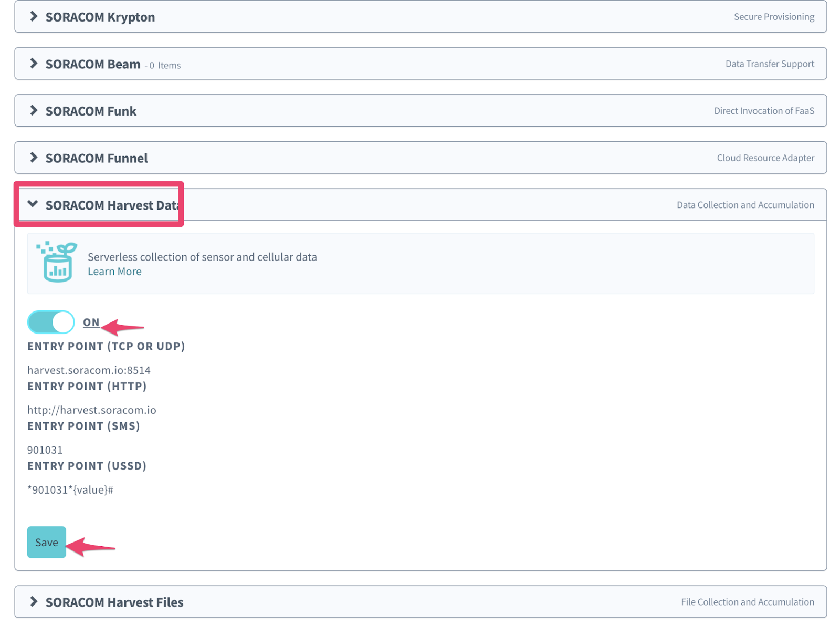Toggle the Harvest Data ON switch
Viewport: 840px width, 625px height.
click(x=51, y=322)
